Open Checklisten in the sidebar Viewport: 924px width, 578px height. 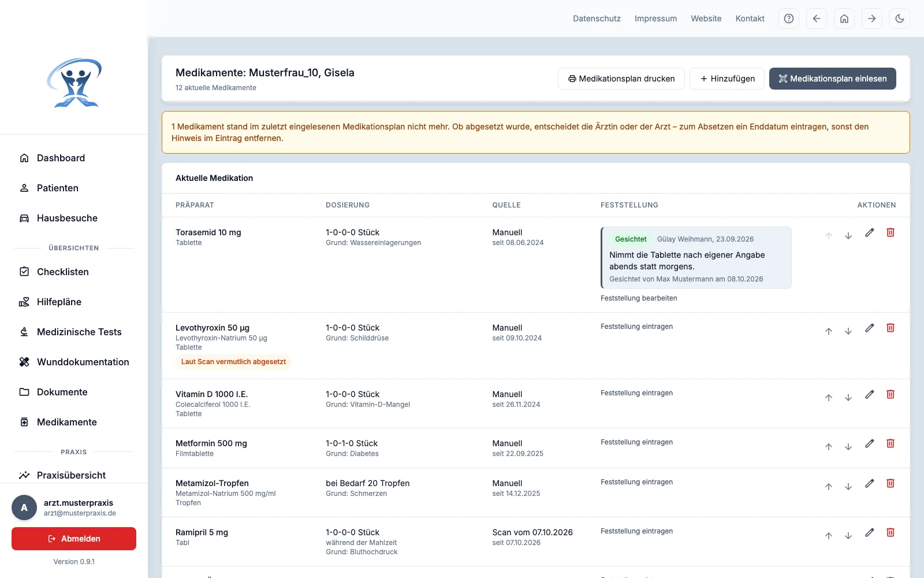[74, 272]
